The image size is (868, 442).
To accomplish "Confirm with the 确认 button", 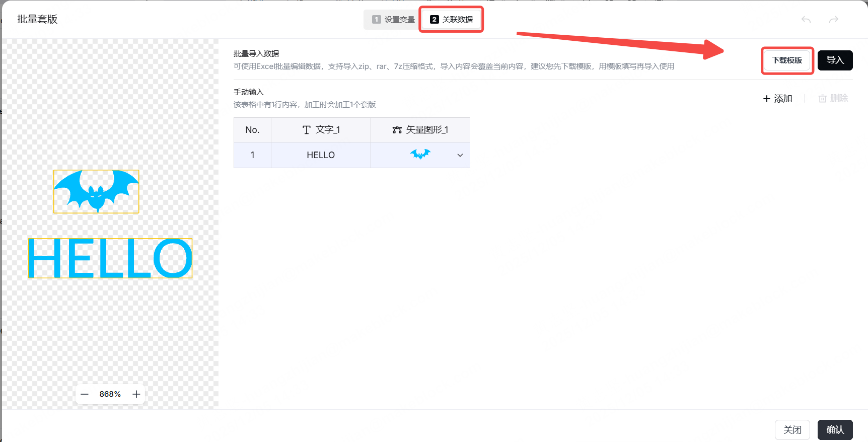I will (835, 430).
